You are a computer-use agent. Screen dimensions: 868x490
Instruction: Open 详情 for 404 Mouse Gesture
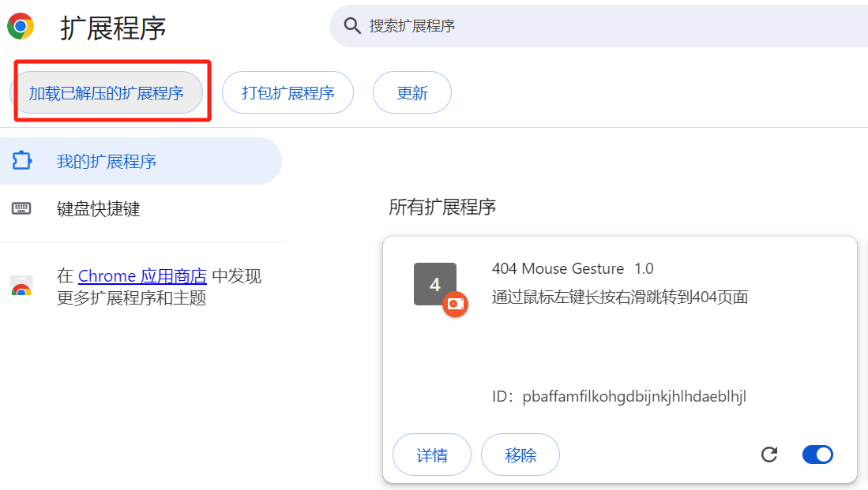point(432,454)
